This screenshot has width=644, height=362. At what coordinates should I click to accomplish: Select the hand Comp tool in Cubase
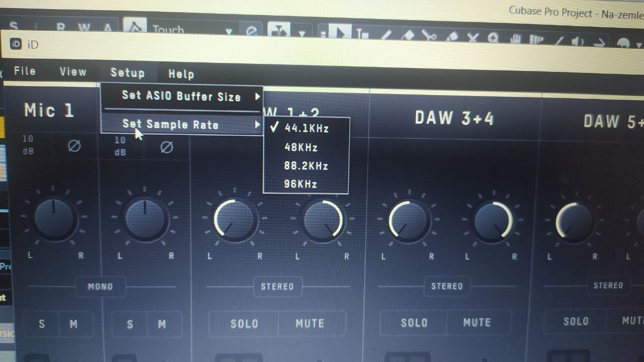click(515, 39)
